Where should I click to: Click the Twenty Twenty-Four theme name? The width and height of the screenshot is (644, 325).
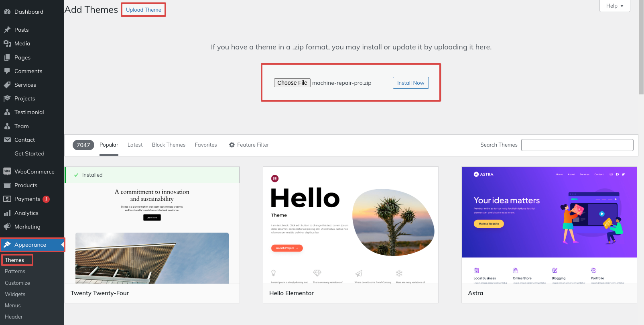click(100, 293)
